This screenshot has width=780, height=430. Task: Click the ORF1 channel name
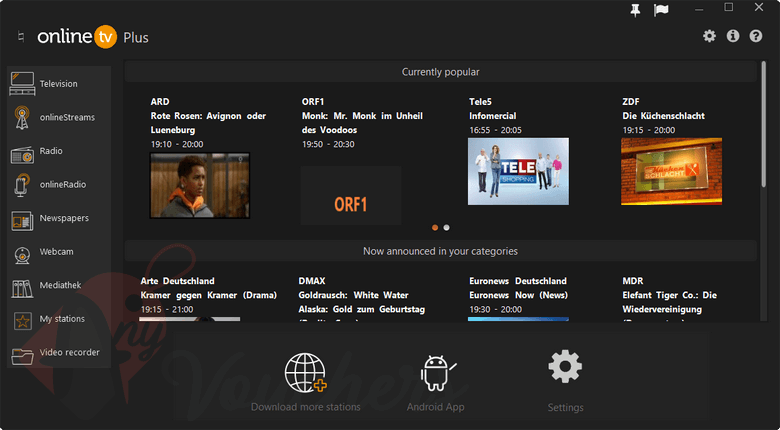coord(313,102)
